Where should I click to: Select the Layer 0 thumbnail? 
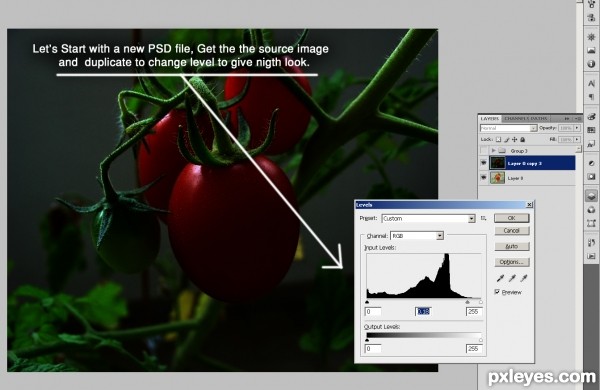497,178
